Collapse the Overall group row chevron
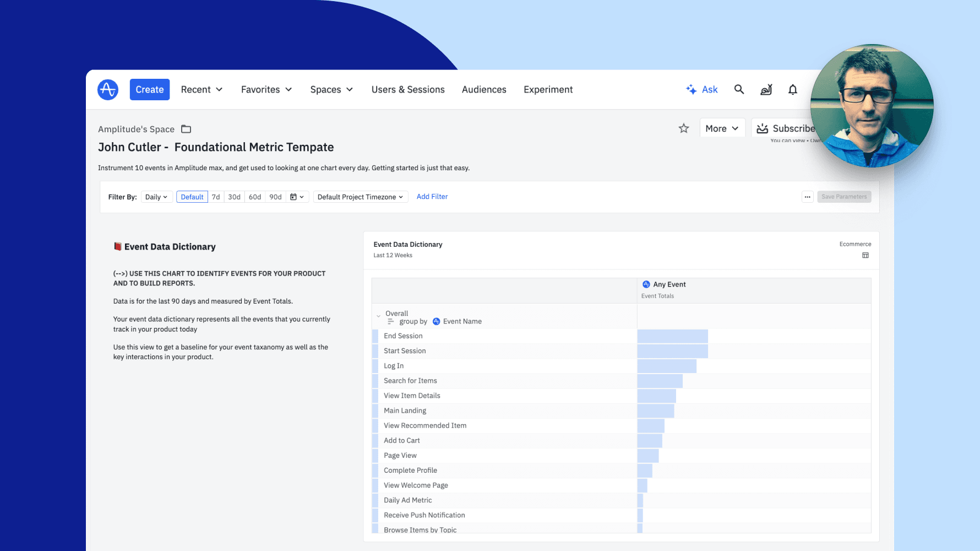 (x=378, y=316)
